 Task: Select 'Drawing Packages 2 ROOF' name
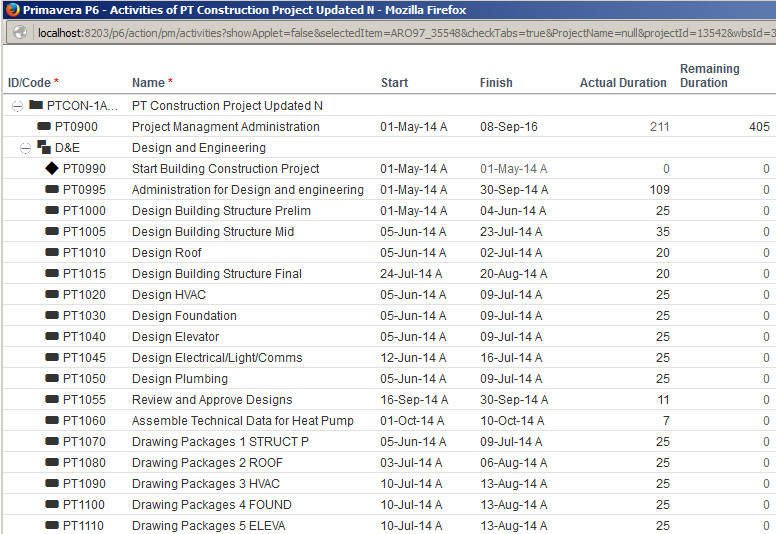coord(207,463)
